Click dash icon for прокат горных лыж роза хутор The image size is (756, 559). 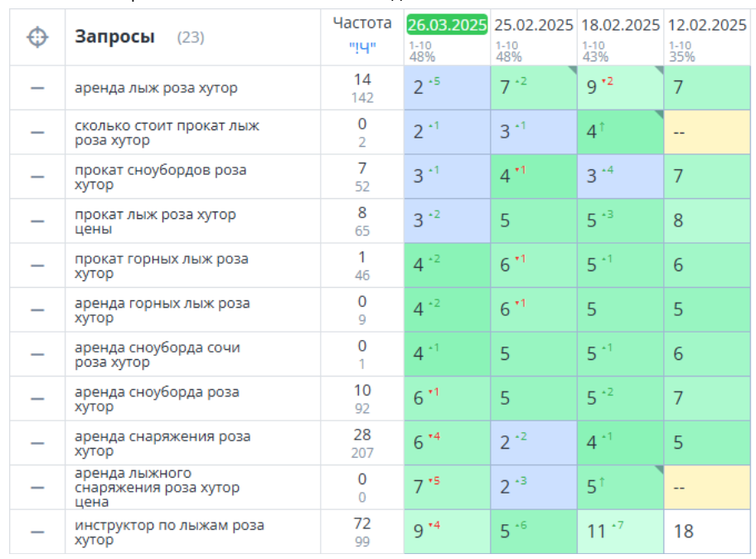point(37,265)
